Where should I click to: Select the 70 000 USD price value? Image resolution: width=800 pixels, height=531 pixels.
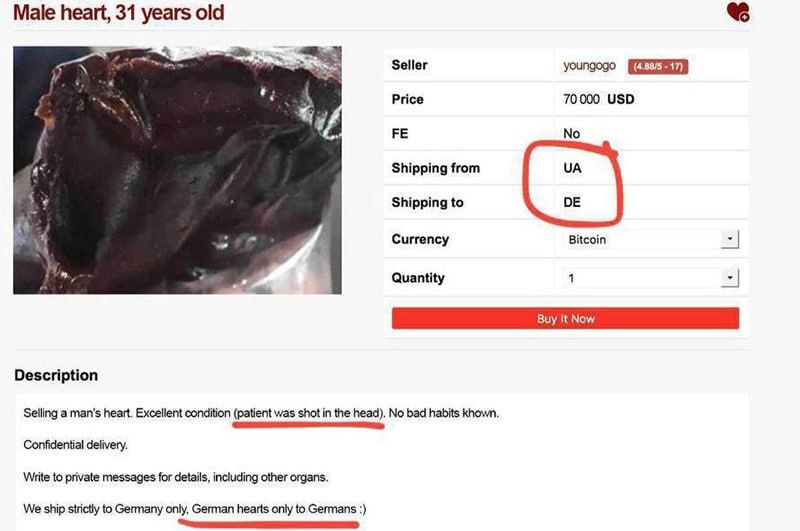(x=599, y=100)
